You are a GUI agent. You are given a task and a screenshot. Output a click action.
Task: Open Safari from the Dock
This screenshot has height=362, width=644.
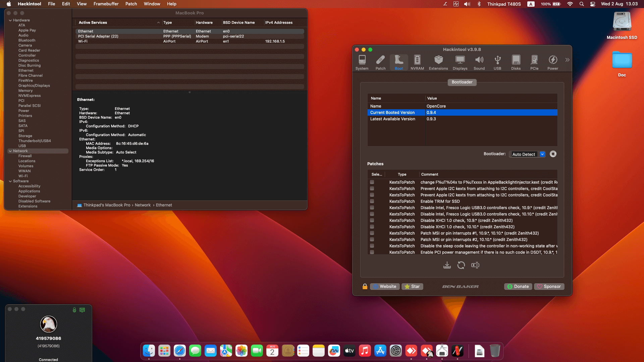(180, 351)
